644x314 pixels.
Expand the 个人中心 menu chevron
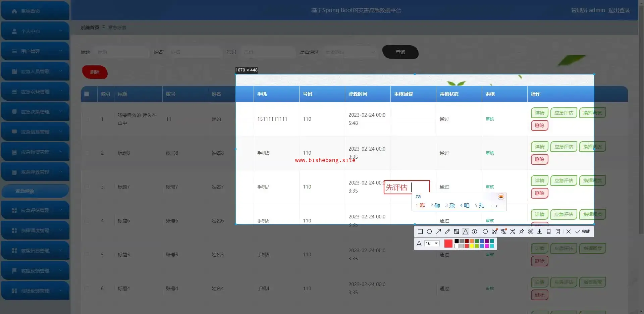[60, 31]
